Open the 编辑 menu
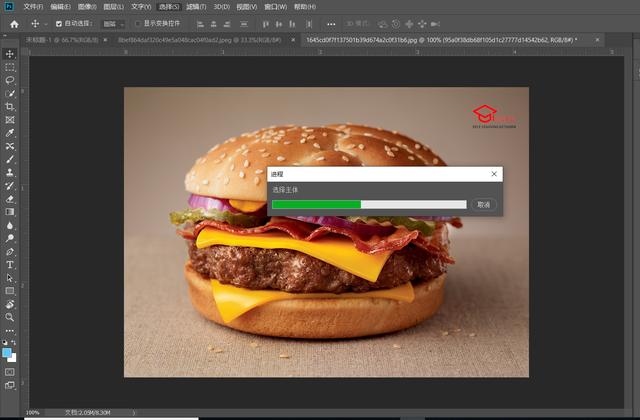Viewport: 640px width, 420px height. (x=60, y=7)
